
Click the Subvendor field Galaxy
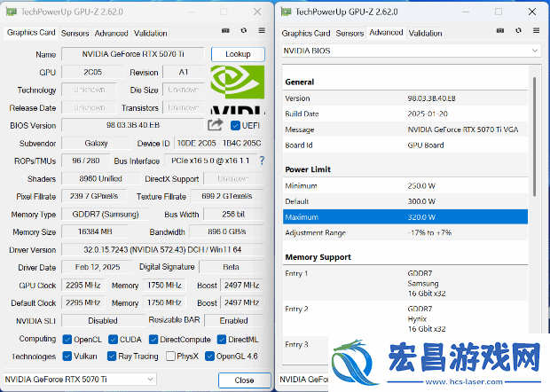tap(96, 143)
